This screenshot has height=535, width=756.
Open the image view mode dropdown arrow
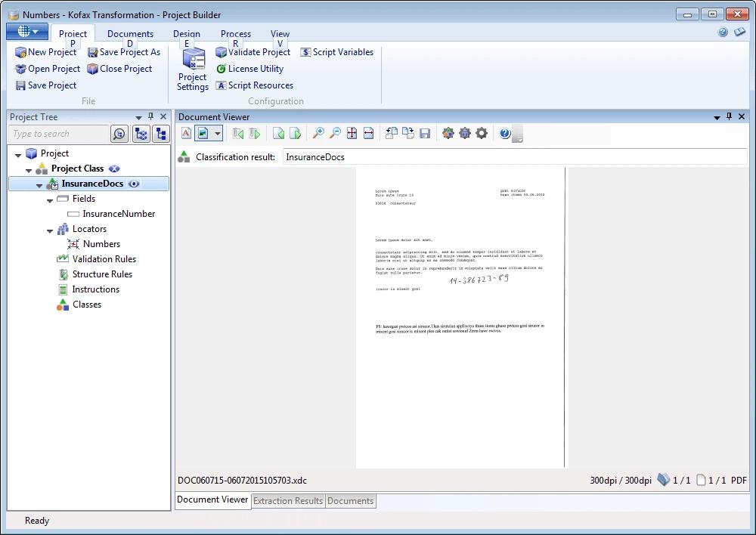218,134
